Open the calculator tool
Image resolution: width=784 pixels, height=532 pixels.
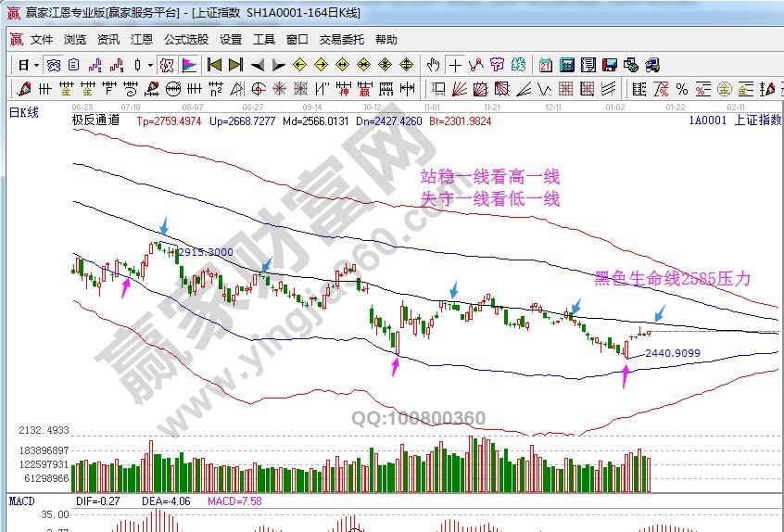pos(566,65)
